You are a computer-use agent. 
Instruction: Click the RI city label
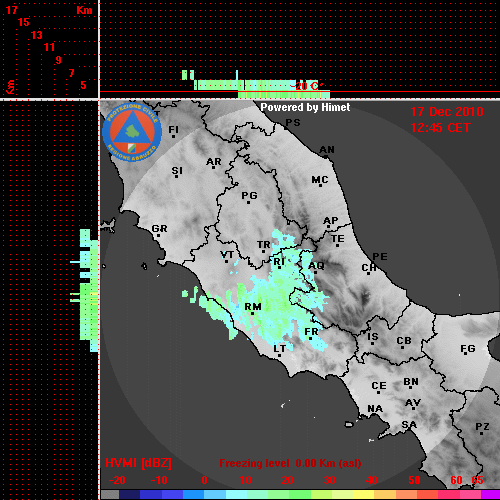[279, 262]
